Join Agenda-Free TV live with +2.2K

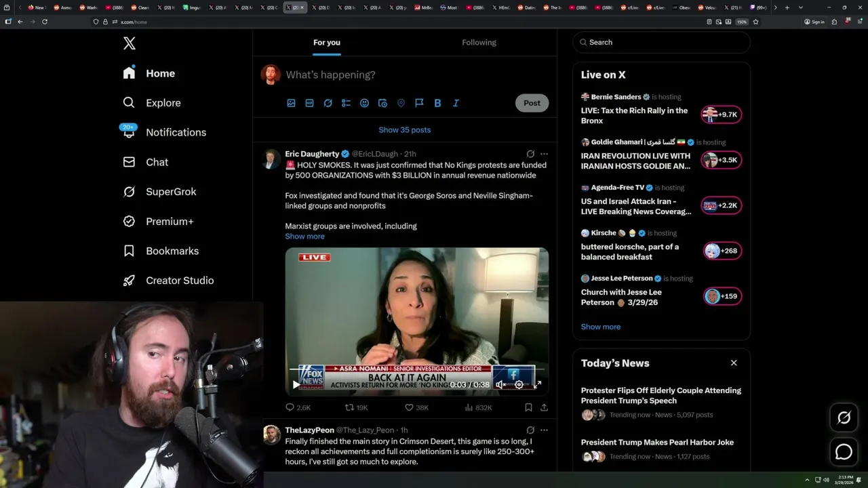click(722, 205)
